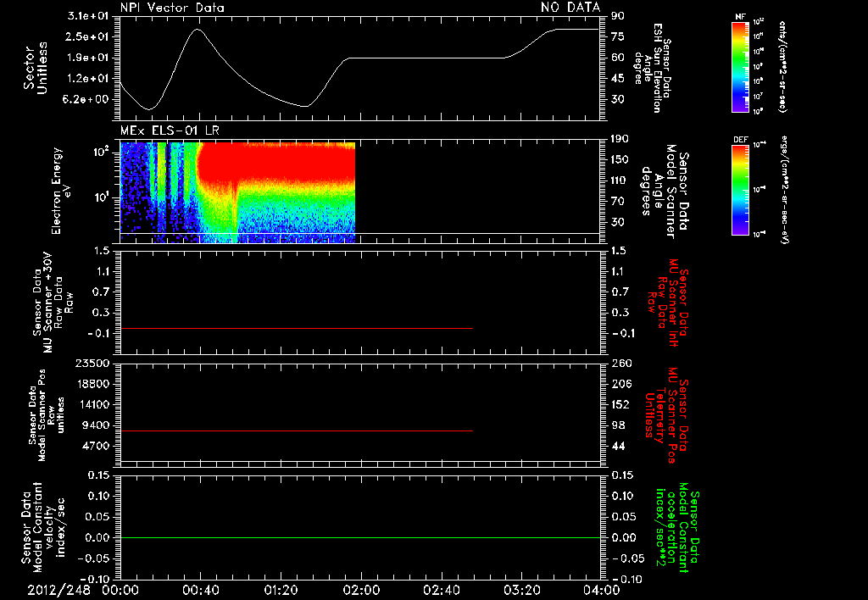Click the 00:00 time tick label
This screenshot has height=600, width=868.
[120, 591]
